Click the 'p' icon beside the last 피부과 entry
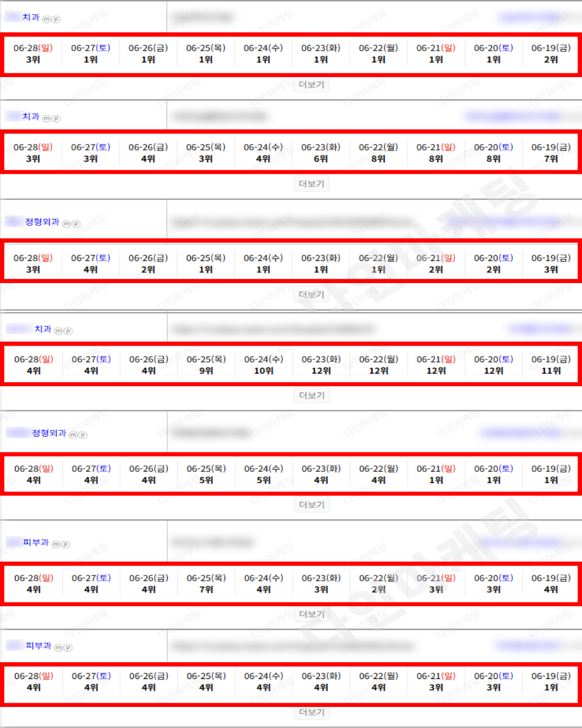This screenshot has width=582, height=728. pos(68,648)
